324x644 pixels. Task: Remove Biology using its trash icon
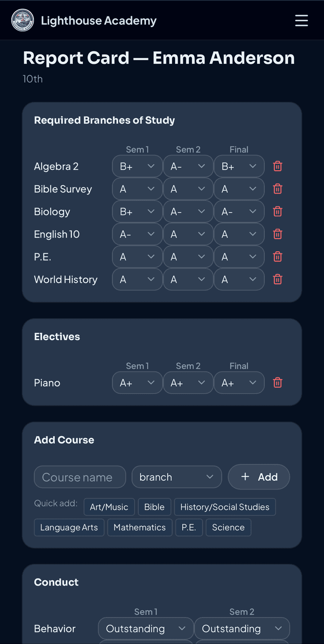click(x=277, y=211)
